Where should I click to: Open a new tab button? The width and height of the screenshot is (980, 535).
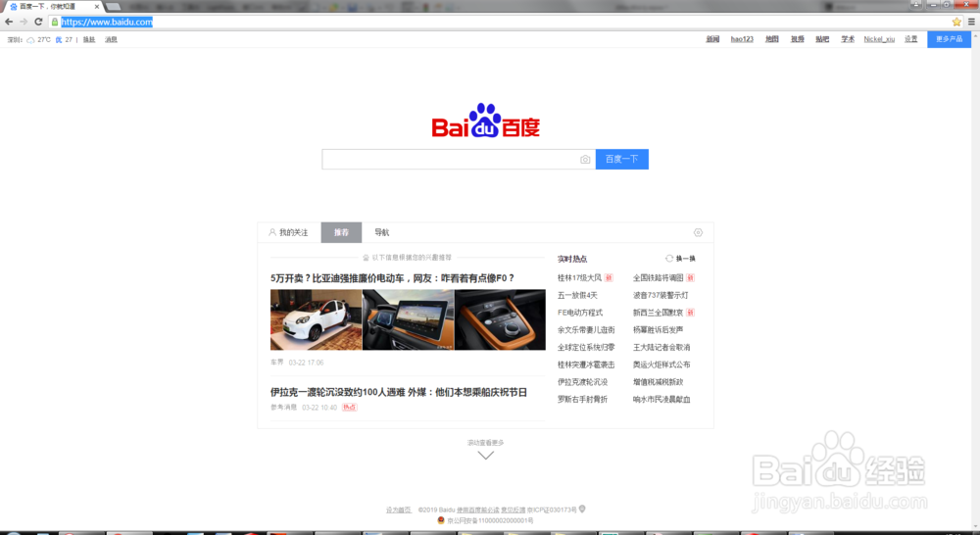coord(113,6)
